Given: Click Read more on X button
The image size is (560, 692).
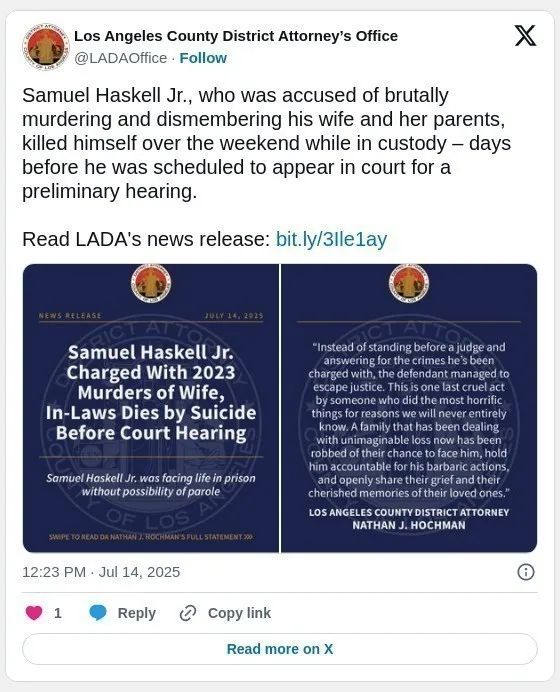Looking at the screenshot, I should 280,649.
